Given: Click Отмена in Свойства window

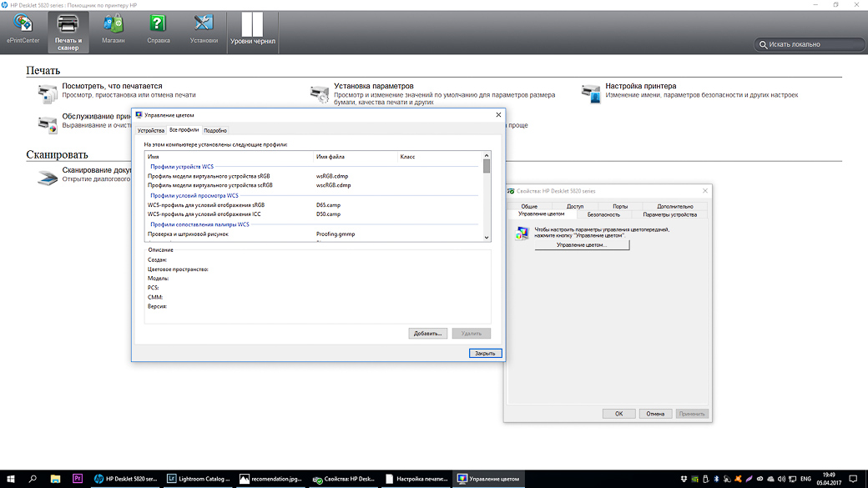Looking at the screenshot, I should pos(655,414).
